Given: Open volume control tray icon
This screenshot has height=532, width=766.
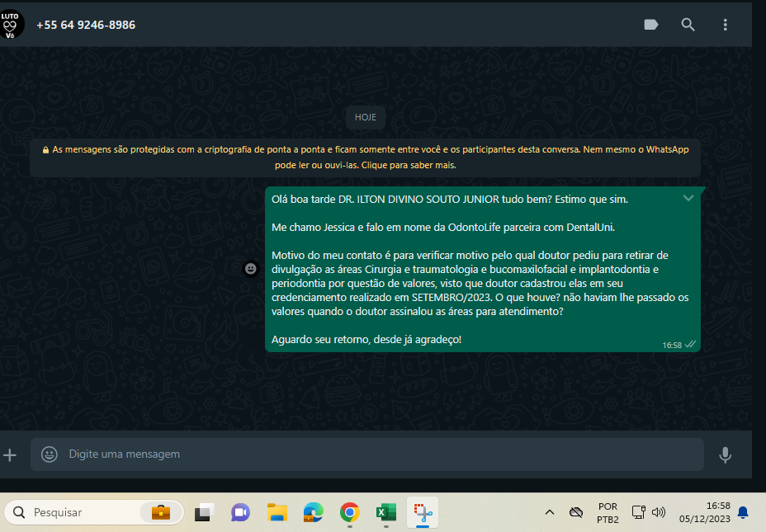Looking at the screenshot, I should [x=659, y=512].
